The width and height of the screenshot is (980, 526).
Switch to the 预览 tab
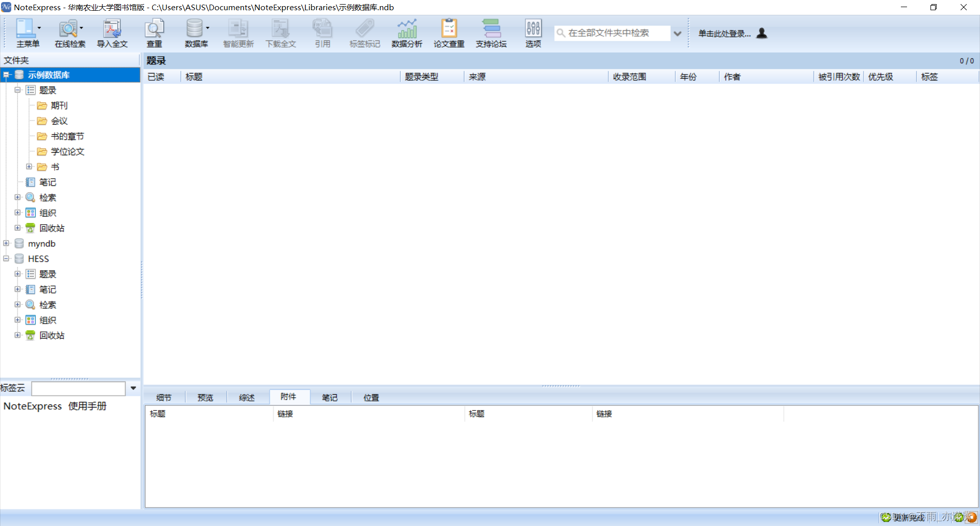click(x=205, y=397)
